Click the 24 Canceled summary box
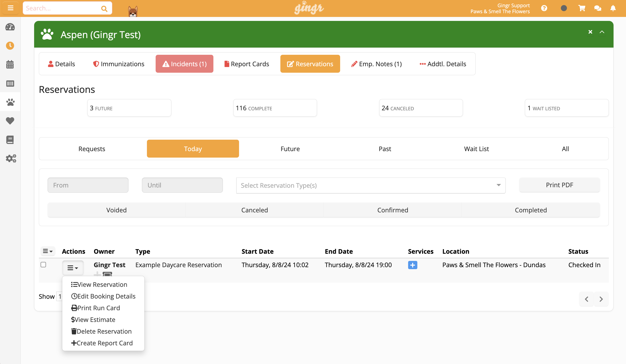 coord(421,108)
